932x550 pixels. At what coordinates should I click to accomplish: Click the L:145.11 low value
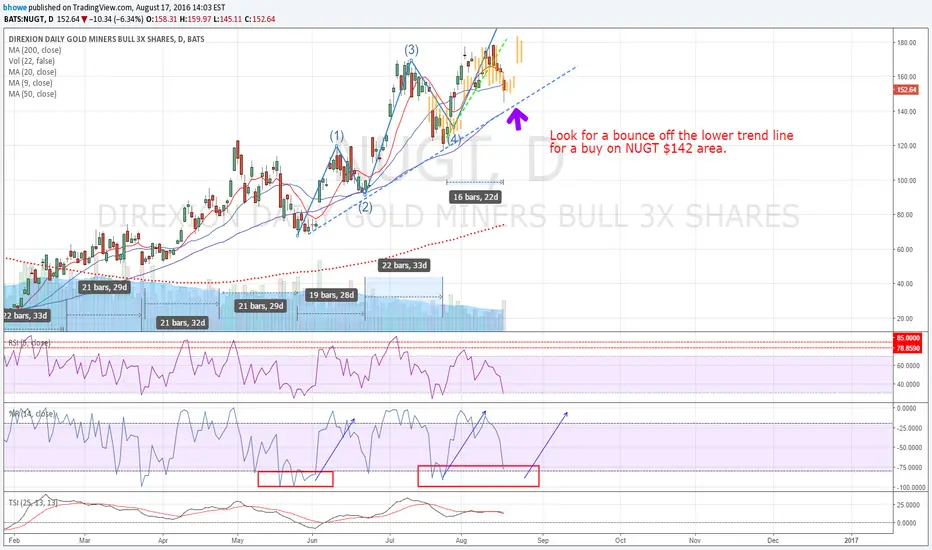pos(228,19)
